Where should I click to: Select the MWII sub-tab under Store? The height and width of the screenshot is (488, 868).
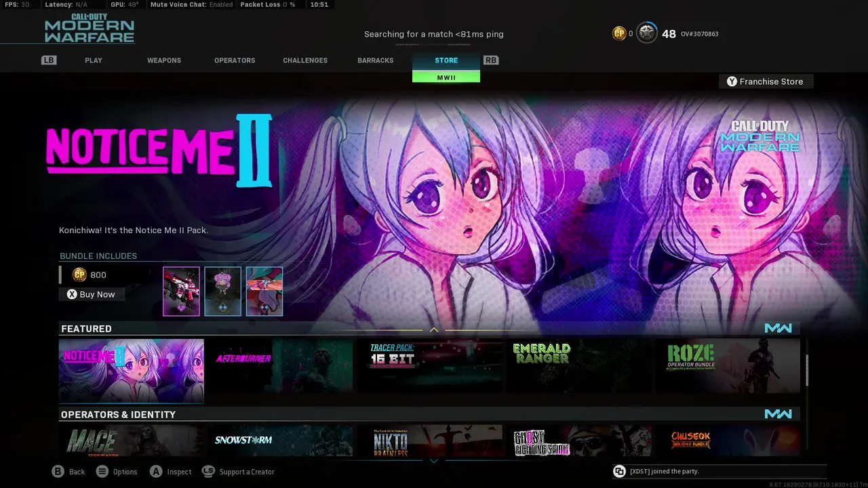point(446,77)
